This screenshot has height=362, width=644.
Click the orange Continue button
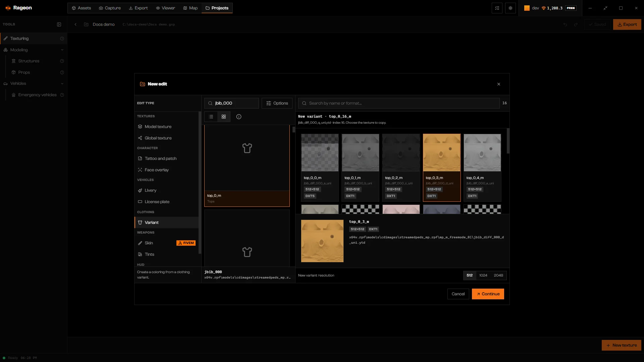click(488, 294)
